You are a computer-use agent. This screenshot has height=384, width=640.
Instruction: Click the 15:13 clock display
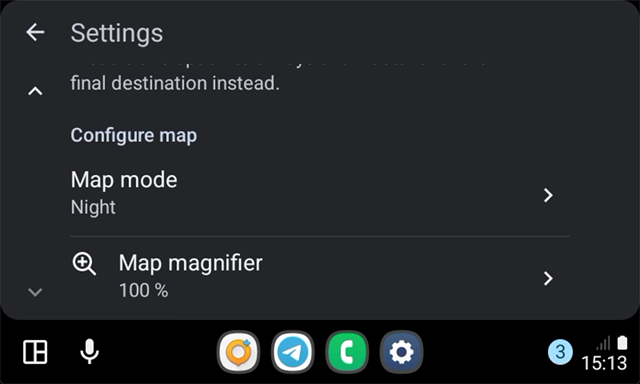(x=604, y=363)
